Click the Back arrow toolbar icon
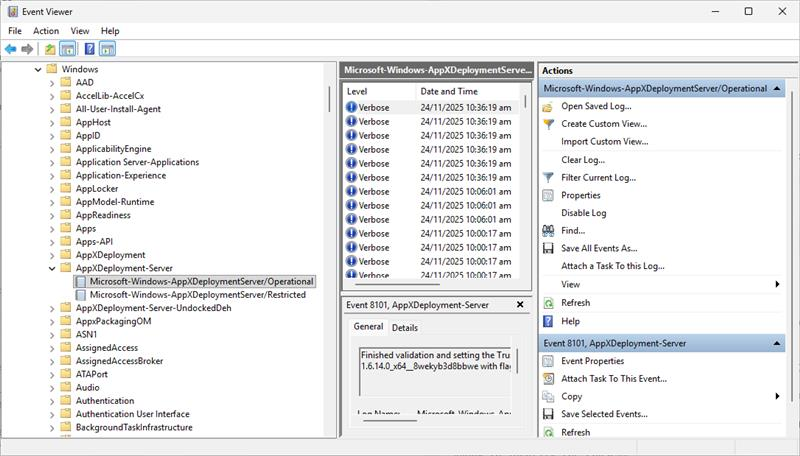This screenshot has height=456, width=800. click(x=11, y=49)
